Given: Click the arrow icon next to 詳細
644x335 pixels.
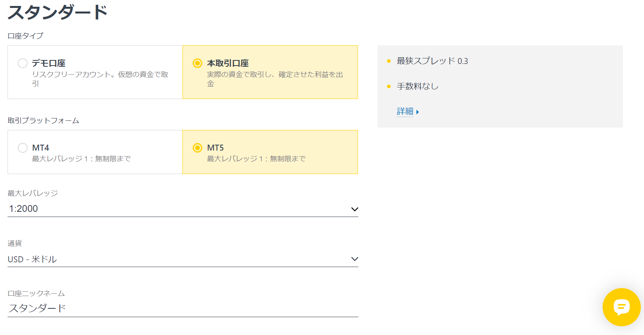Looking at the screenshot, I should tap(417, 112).
